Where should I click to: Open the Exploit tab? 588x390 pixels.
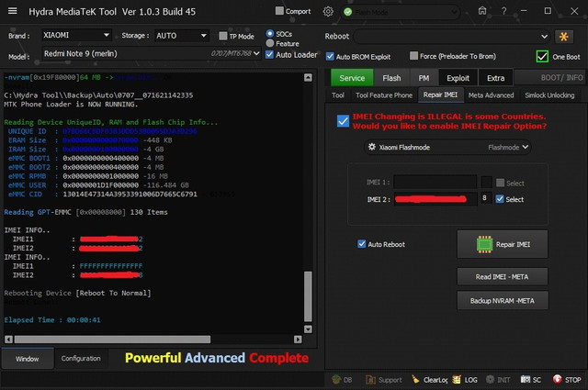[458, 78]
